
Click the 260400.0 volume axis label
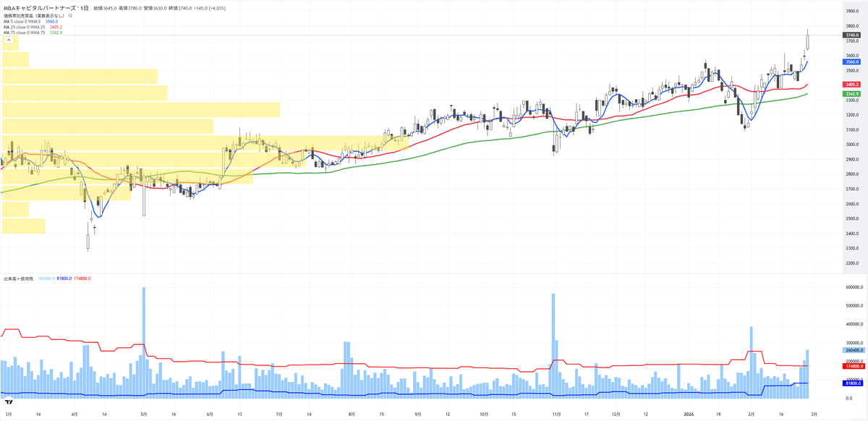(x=853, y=350)
